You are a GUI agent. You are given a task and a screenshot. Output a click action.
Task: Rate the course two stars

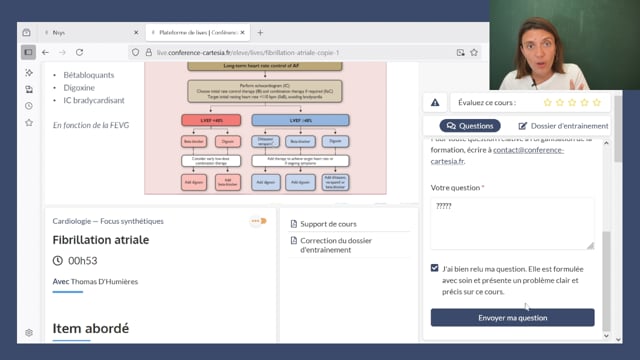coord(560,102)
